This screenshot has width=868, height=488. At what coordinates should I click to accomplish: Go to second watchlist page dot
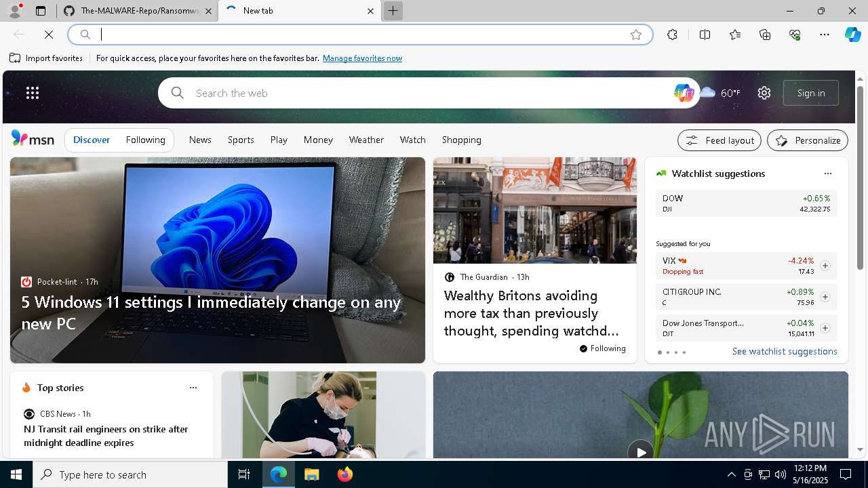(x=667, y=352)
